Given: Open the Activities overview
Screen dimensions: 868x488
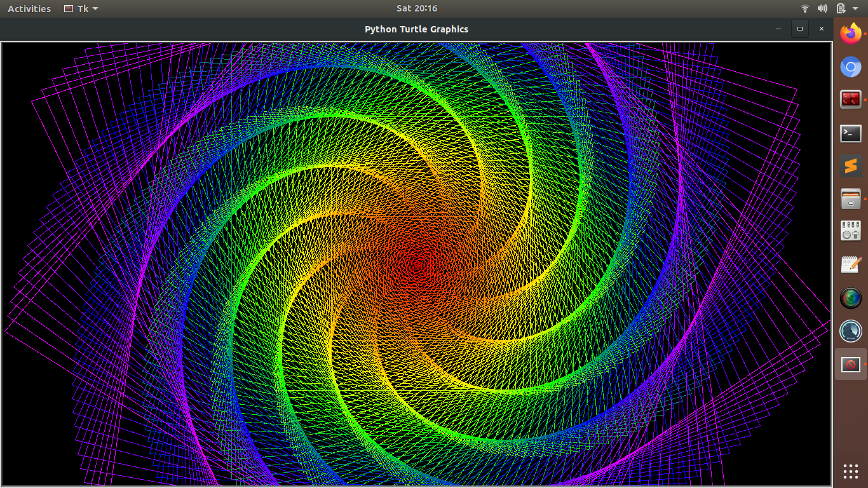Looking at the screenshot, I should pos(29,9).
